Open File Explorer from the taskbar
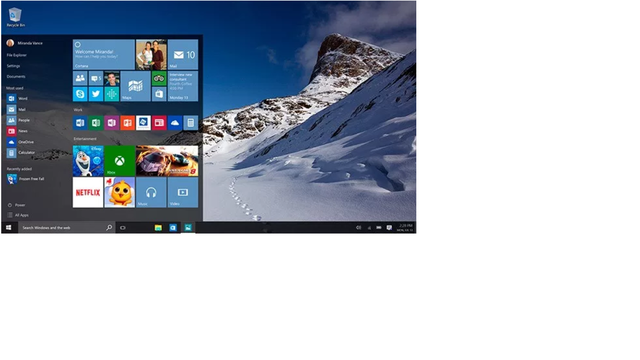The image size is (640, 360). (x=158, y=227)
